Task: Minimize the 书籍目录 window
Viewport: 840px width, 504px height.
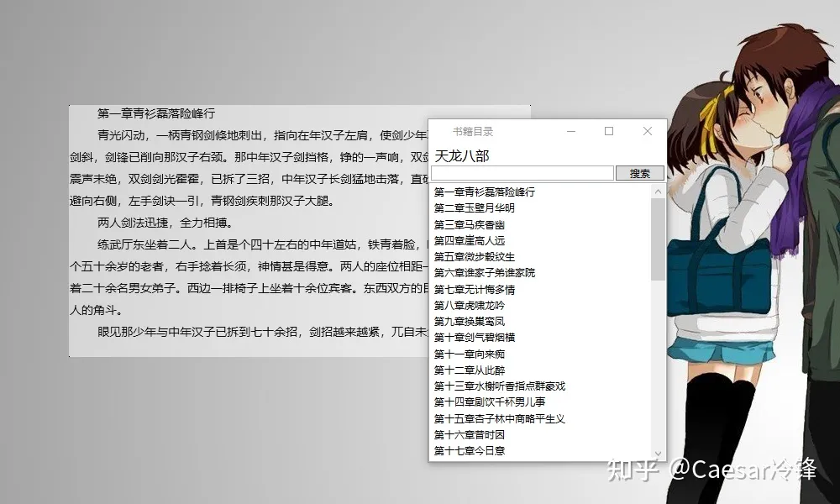Action: [x=571, y=131]
